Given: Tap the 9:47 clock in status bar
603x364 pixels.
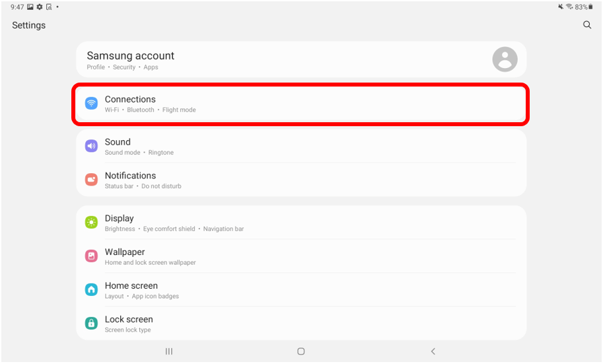Looking at the screenshot, I should point(17,7).
